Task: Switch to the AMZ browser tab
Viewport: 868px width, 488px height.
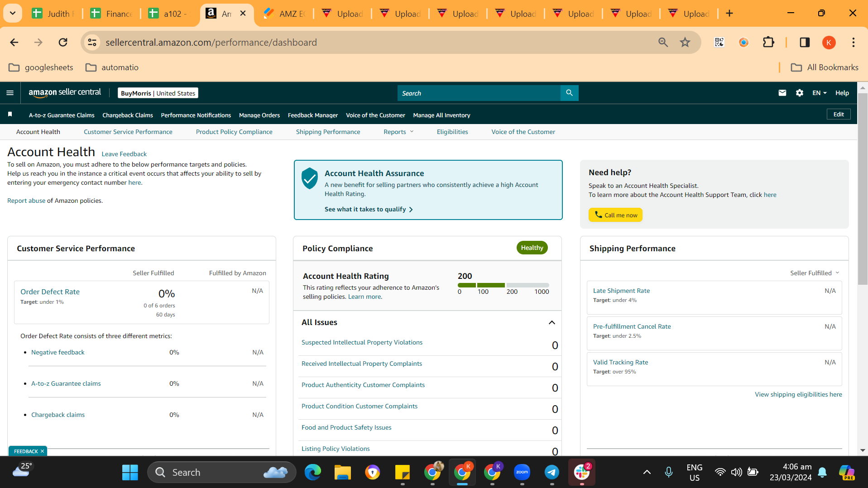Action: click(x=284, y=14)
